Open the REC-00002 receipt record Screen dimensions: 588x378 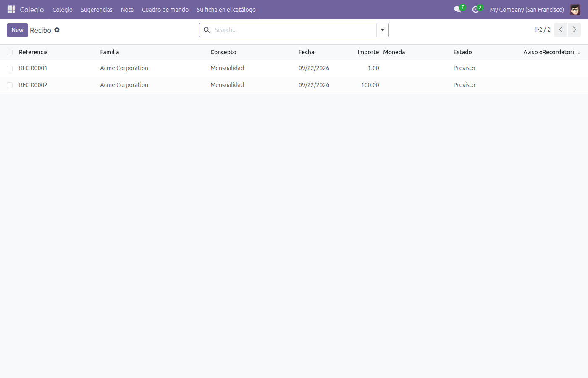(x=33, y=85)
